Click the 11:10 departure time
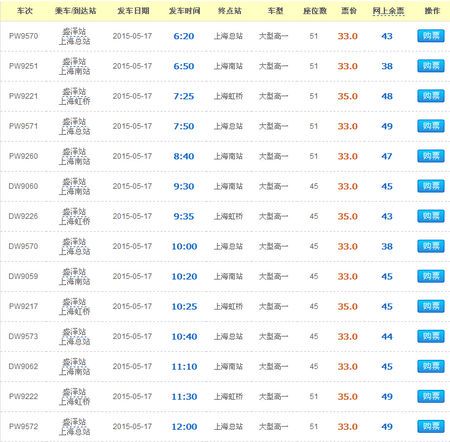The image size is (450, 442). [x=184, y=366]
